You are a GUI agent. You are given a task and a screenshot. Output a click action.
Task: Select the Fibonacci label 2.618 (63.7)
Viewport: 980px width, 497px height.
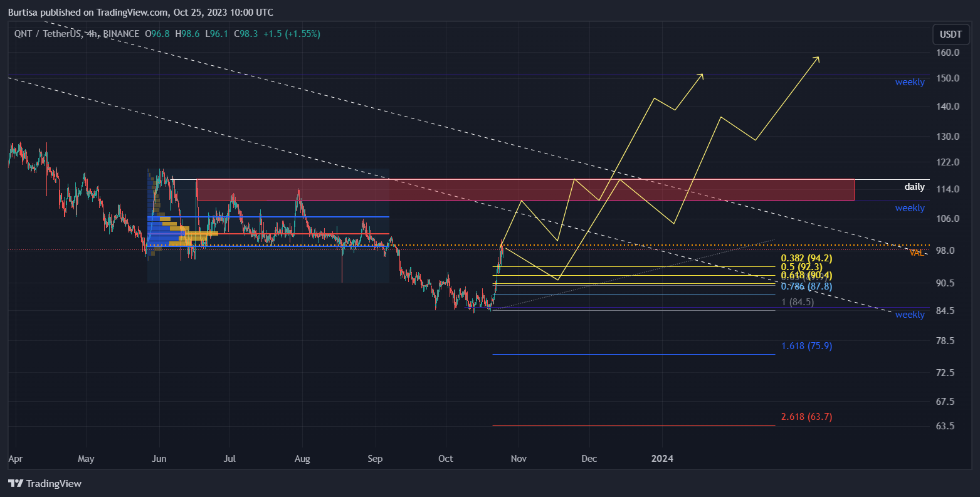[806, 417]
